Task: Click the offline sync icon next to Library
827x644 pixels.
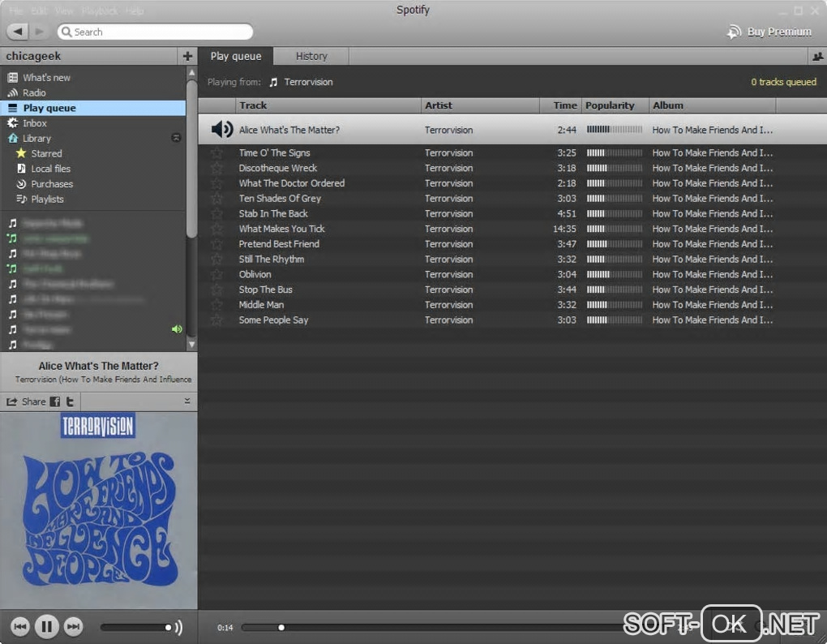Action: click(176, 138)
